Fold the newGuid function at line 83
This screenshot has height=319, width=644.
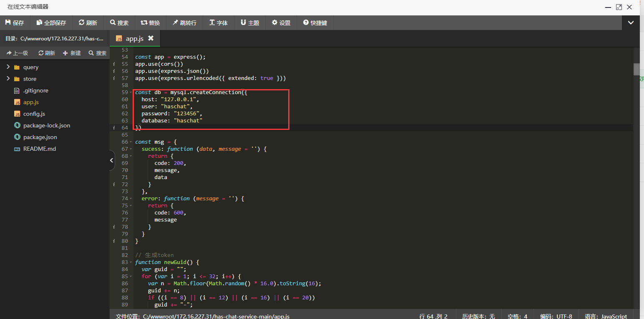click(131, 262)
